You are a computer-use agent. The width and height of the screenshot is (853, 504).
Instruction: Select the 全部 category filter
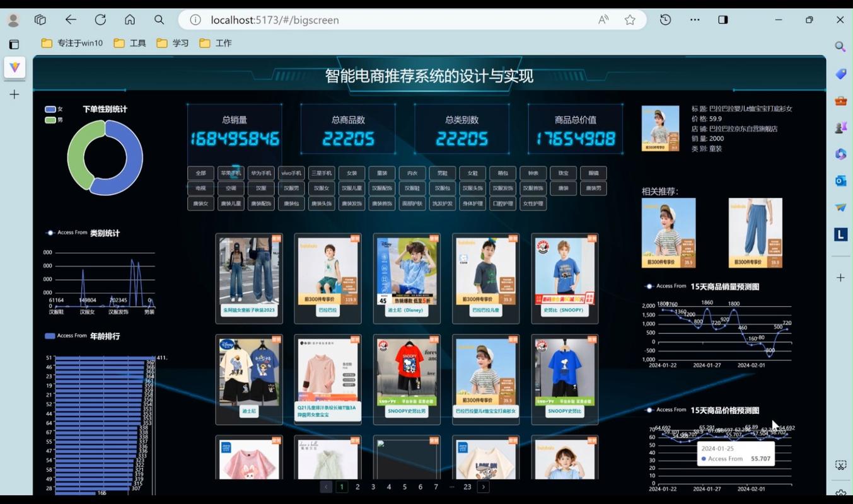point(200,173)
